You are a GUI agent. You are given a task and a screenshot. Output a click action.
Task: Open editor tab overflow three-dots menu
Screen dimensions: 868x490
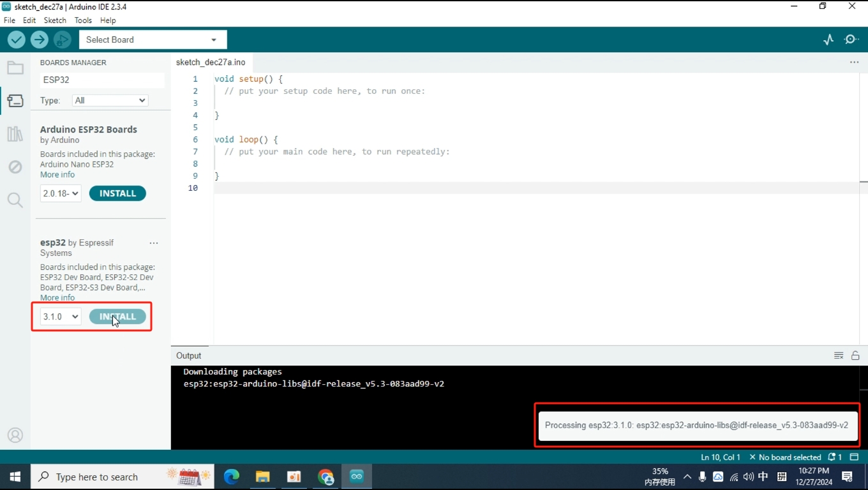854,63
